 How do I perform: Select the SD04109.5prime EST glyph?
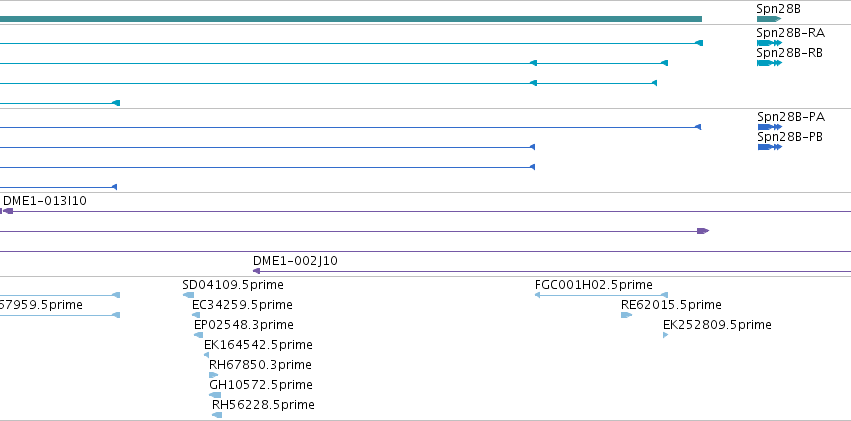point(188,295)
